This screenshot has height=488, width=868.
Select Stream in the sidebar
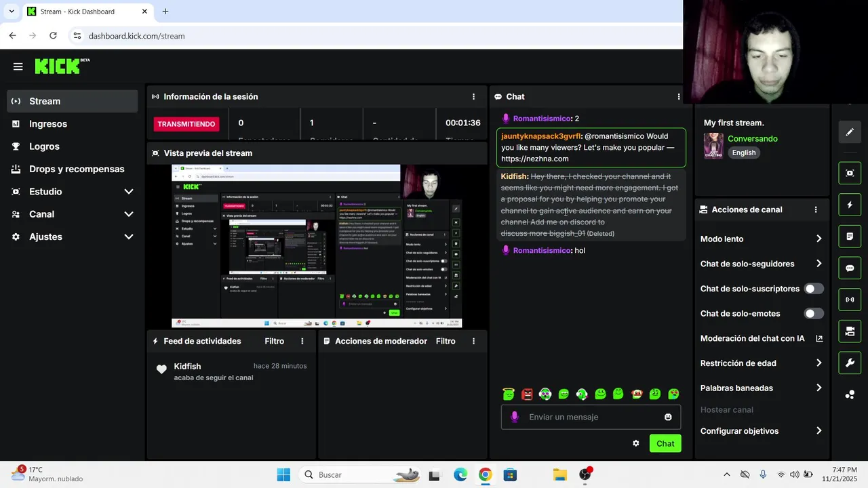tap(73, 101)
